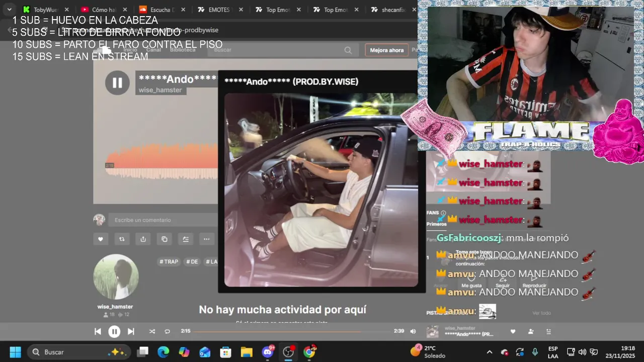The image size is (644, 362).
Task: Go to 'Inicio' nav item
Action: tap(130, 50)
